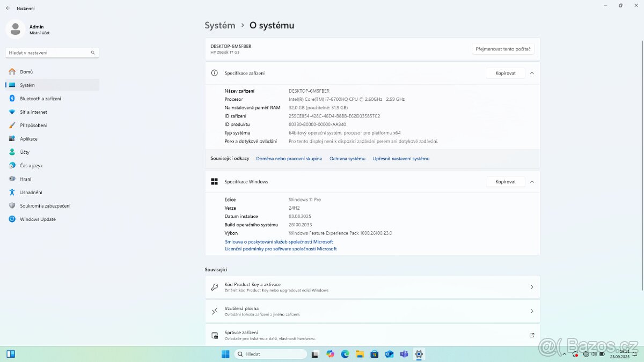Open Přizpůsobení personalization settings
The width and height of the screenshot is (644, 362).
(33, 125)
